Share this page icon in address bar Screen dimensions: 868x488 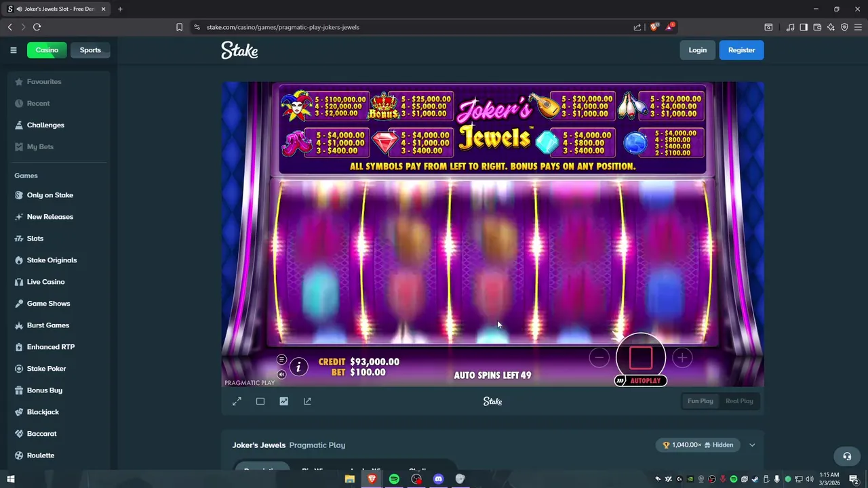tap(637, 27)
